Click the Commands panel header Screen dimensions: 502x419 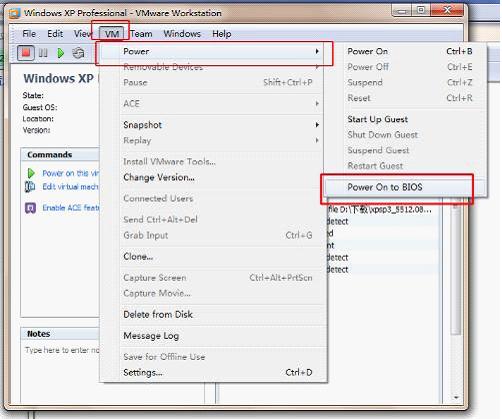point(60,155)
